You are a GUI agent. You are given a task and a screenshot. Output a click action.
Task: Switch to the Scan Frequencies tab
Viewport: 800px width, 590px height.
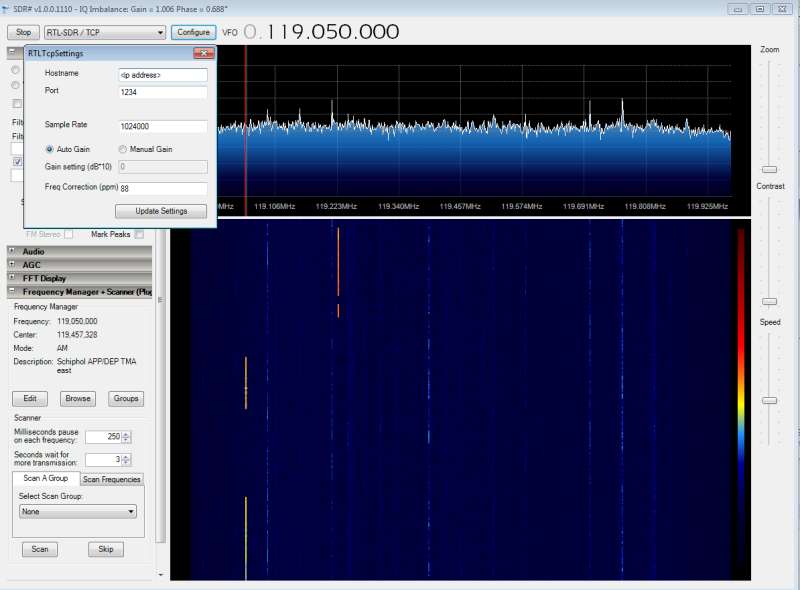(x=111, y=479)
